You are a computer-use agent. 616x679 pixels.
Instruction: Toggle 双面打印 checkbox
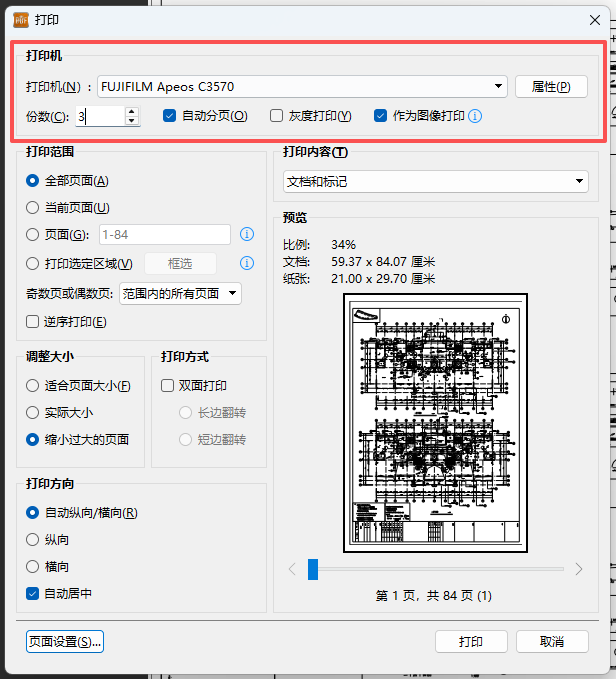168,385
